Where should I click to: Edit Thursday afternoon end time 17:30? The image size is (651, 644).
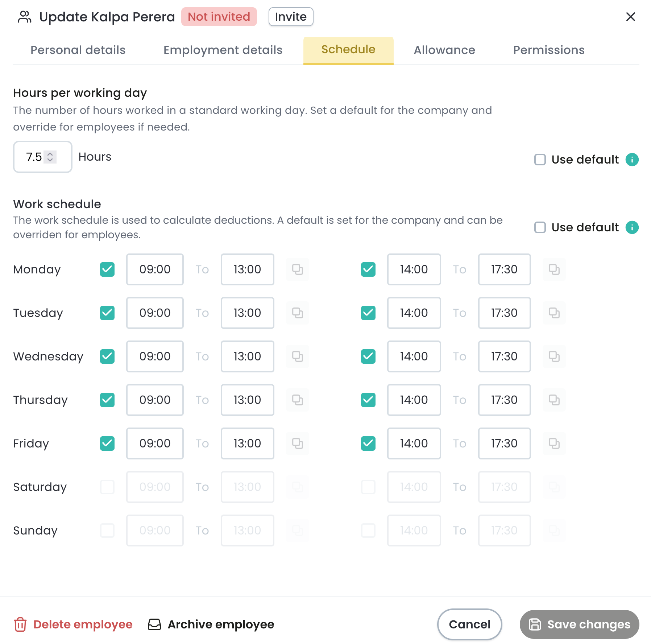504,400
